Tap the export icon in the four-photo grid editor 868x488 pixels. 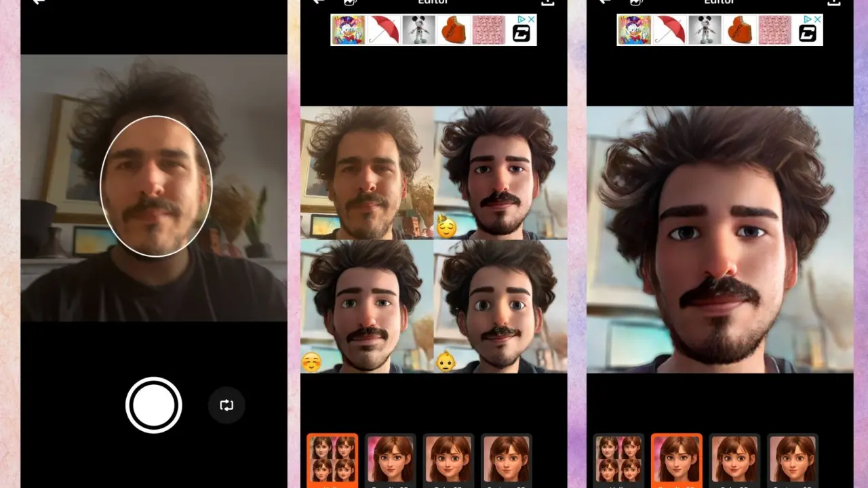(x=547, y=3)
